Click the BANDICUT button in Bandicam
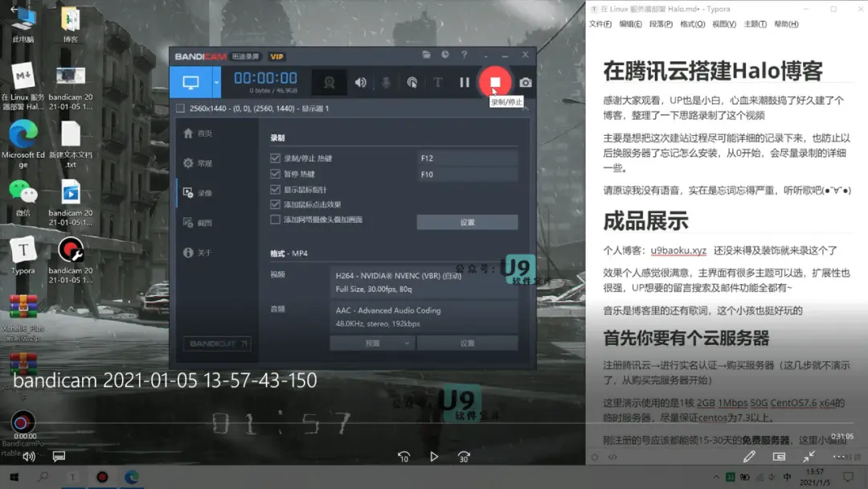 [x=217, y=344]
